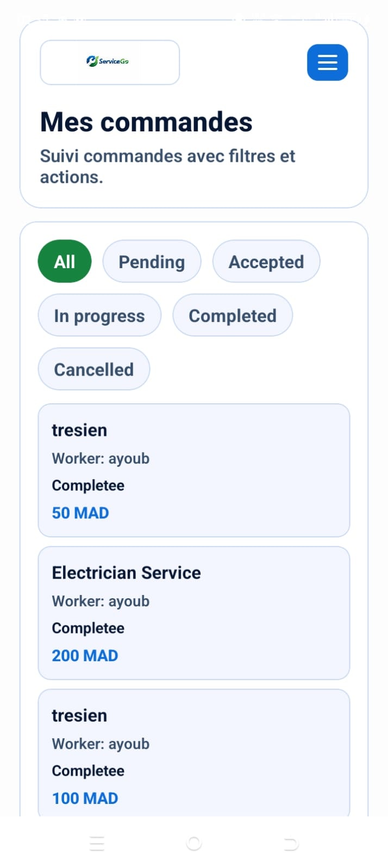The width and height of the screenshot is (388, 868).
Task: Activate the Accepted filter
Action: click(x=266, y=261)
